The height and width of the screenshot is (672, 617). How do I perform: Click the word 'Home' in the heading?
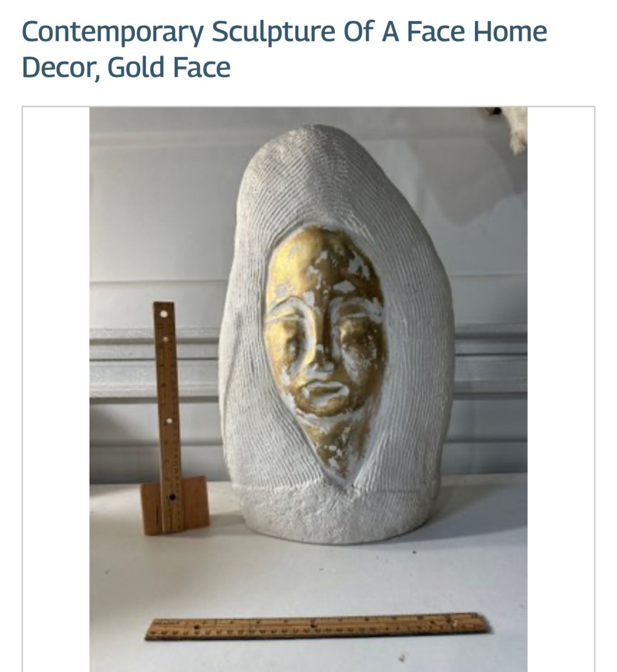click(x=510, y=31)
